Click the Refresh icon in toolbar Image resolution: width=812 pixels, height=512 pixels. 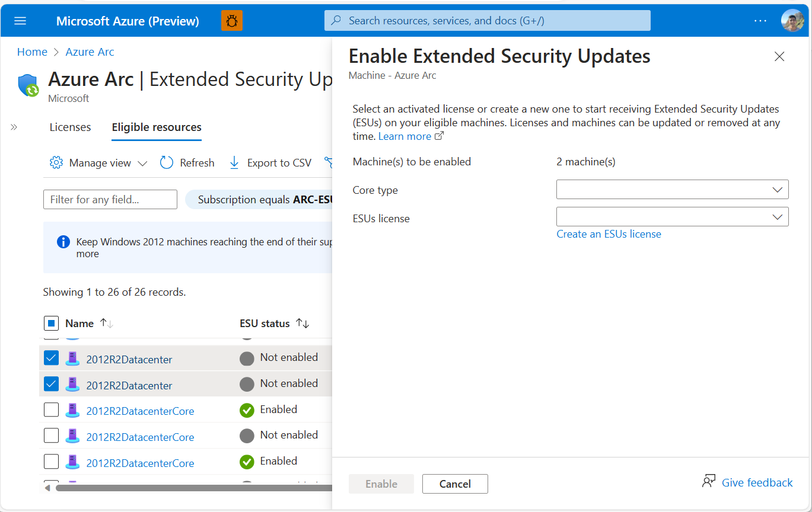tap(167, 163)
